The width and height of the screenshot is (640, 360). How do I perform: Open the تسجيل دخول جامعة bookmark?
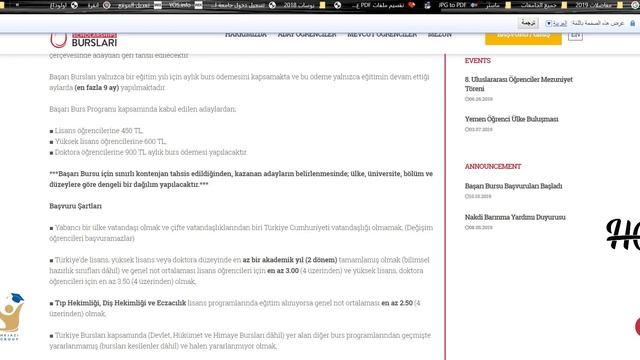tap(244, 5)
